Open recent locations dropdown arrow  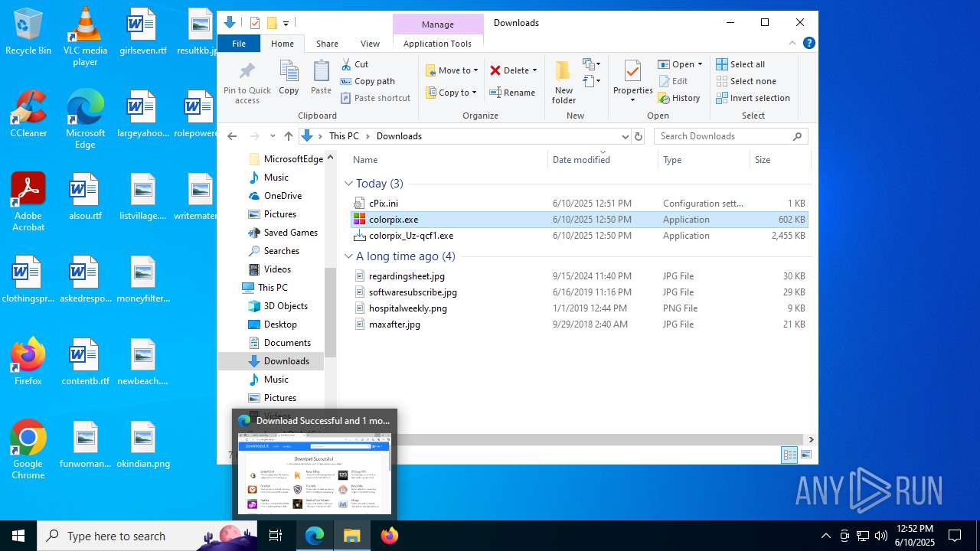pos(273,136)
